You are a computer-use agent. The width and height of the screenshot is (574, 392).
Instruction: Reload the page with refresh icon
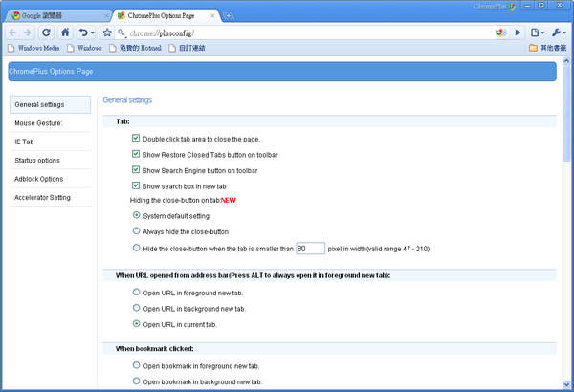point(46,33)
